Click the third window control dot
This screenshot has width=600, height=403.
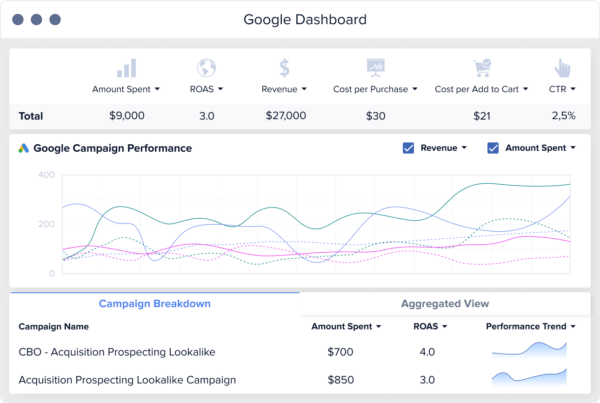click(55, 20)
